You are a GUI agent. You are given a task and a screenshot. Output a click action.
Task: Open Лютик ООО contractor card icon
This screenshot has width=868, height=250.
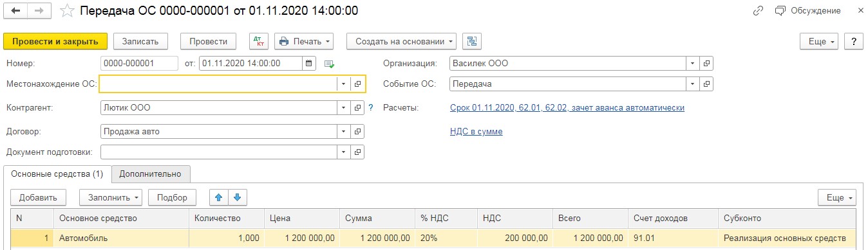pos(357,108)
